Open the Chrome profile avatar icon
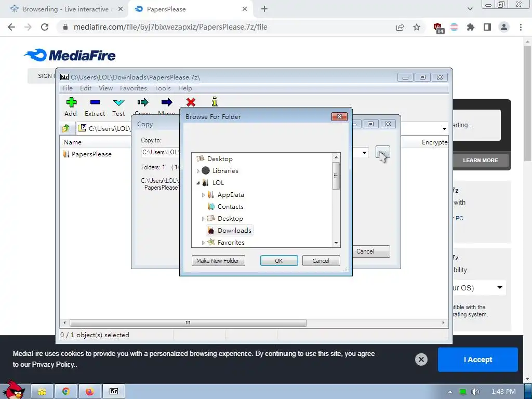 [504, 27]
